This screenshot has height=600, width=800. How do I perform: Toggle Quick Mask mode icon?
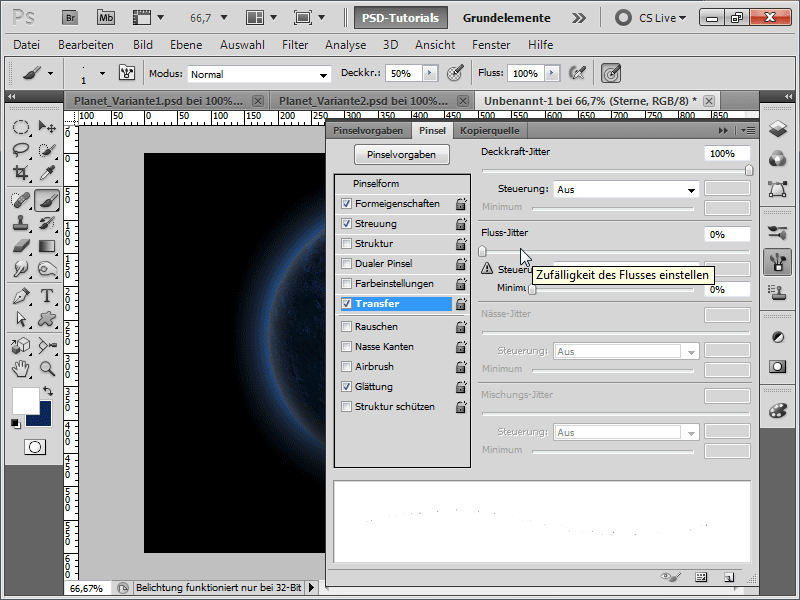[35, 447]
